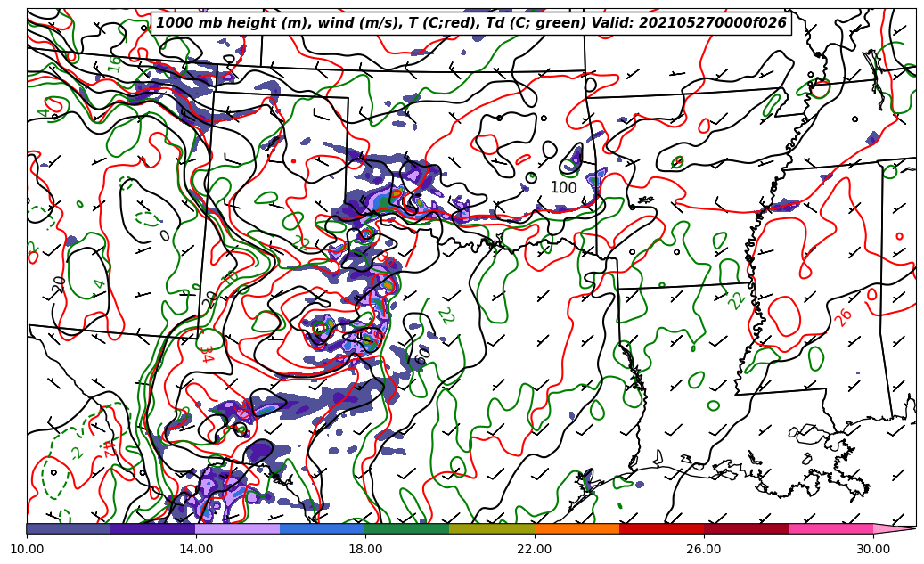This screenshot has width=924, height=564.
Task: Click the 30.00 colorbar tick label
Action: [x=873, y=549]
